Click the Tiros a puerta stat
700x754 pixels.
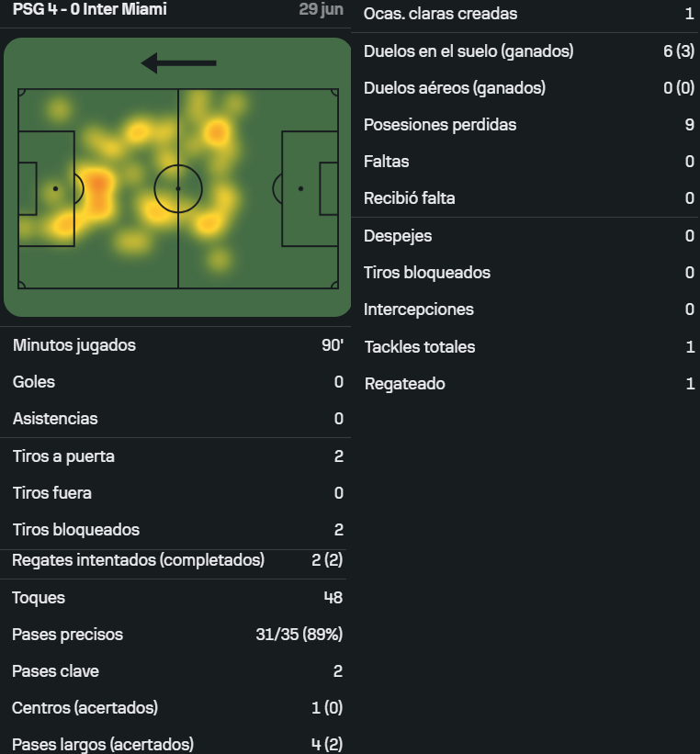(175, 456)
